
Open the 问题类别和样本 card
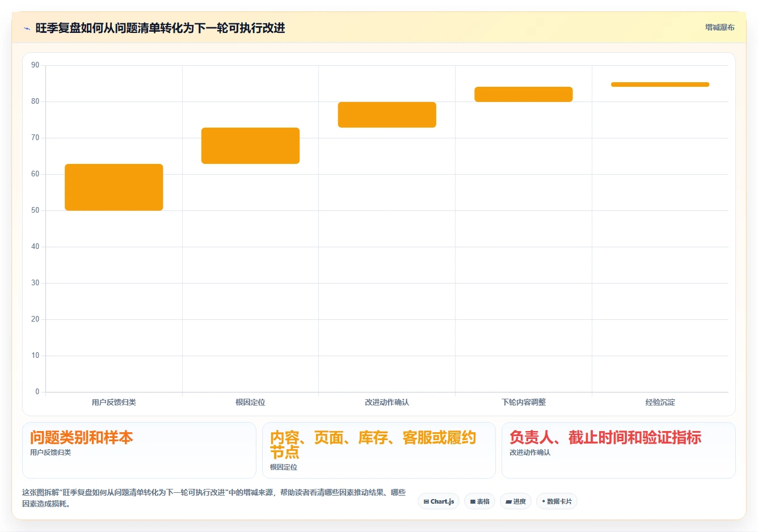coord(139,450)
